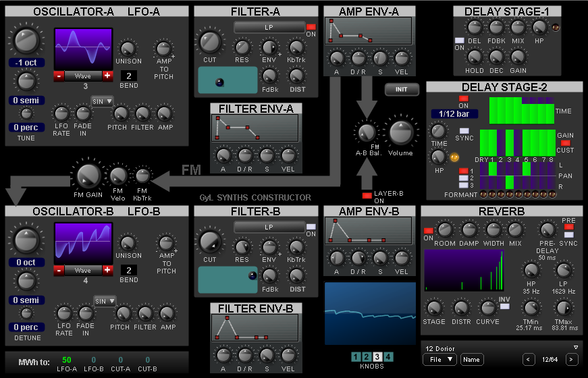
Task: Click the Filter-A CUT knob
Action: coord(210,43)
